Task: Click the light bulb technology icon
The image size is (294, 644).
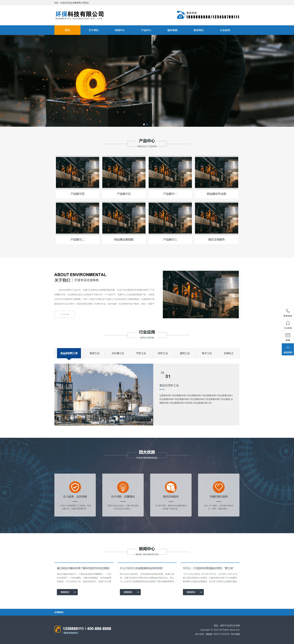Action: (123, 487)
